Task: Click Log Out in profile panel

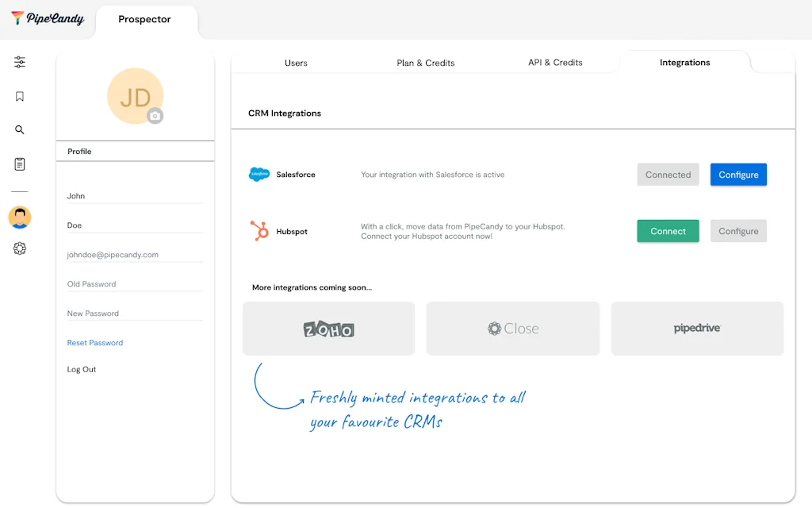Action: (82, 370)
